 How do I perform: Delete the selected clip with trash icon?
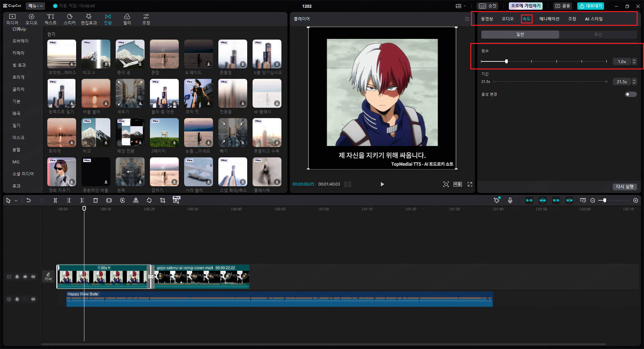coord(96,200)
